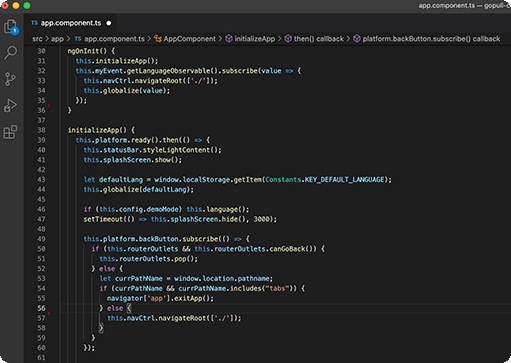Click 'styleLightContent' on line 40
This screenshot has height=363, width=511.
tap(177, 150)
